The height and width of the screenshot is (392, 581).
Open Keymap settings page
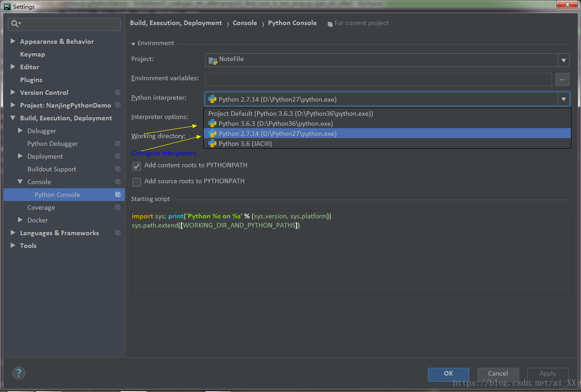pos(32,54)
